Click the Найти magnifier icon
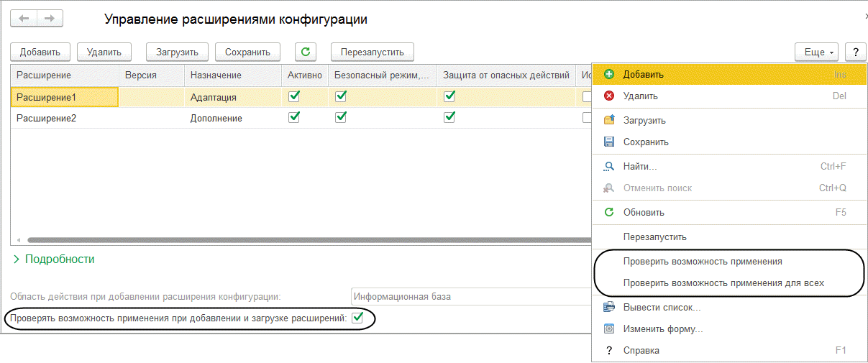Screen dimensions: 868x363 pyautogui.click(x=609, y=167)
